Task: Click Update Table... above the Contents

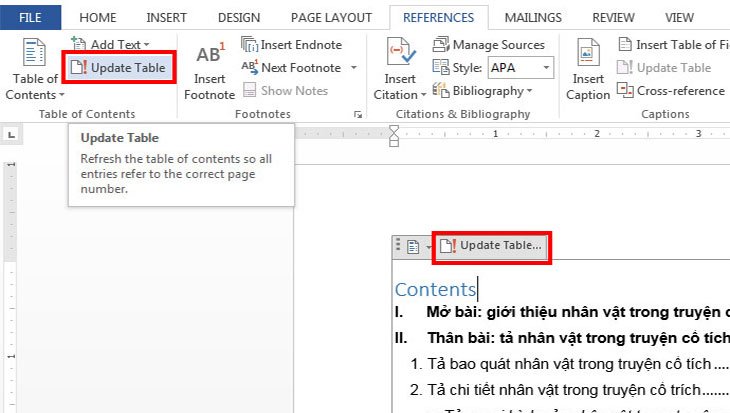Action: point(492,246)
